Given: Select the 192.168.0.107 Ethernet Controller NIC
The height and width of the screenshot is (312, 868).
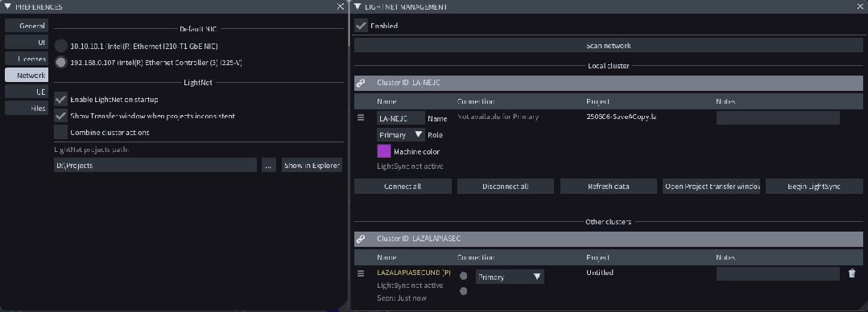Looking at the screenshot, I should pos(61,63).
